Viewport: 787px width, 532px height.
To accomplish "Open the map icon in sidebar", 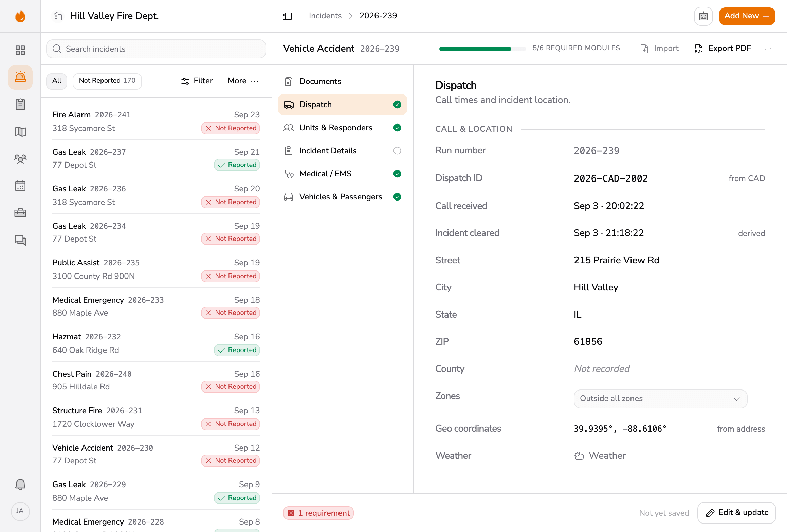I will (x=20, y=132).
